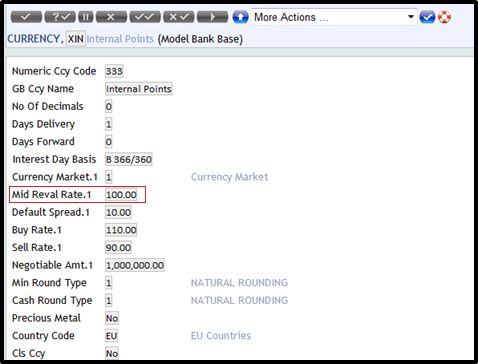Screen dimensions: 478x364
Task: Click the double-checkmark Authorise toolbar button
Action: (145, 17)
